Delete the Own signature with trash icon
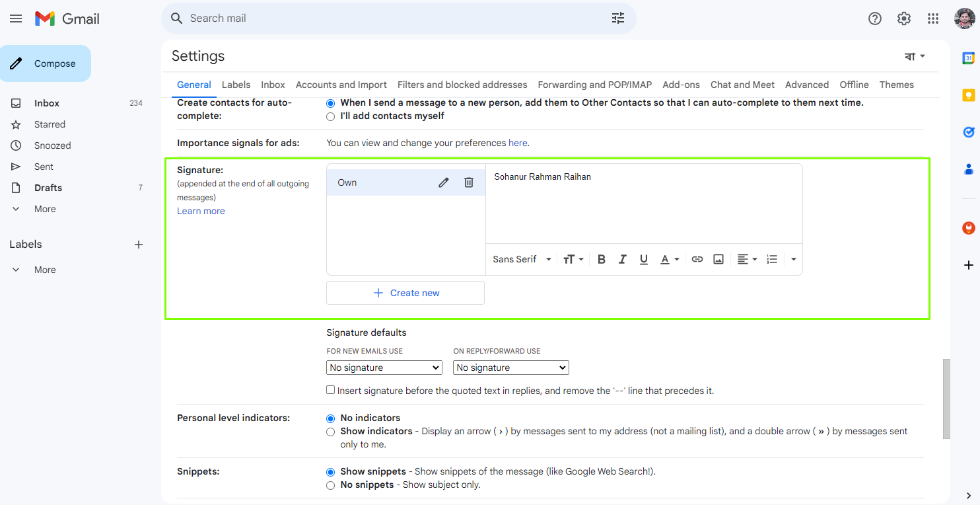Screen dimensions: 980x505 [469, 182]
